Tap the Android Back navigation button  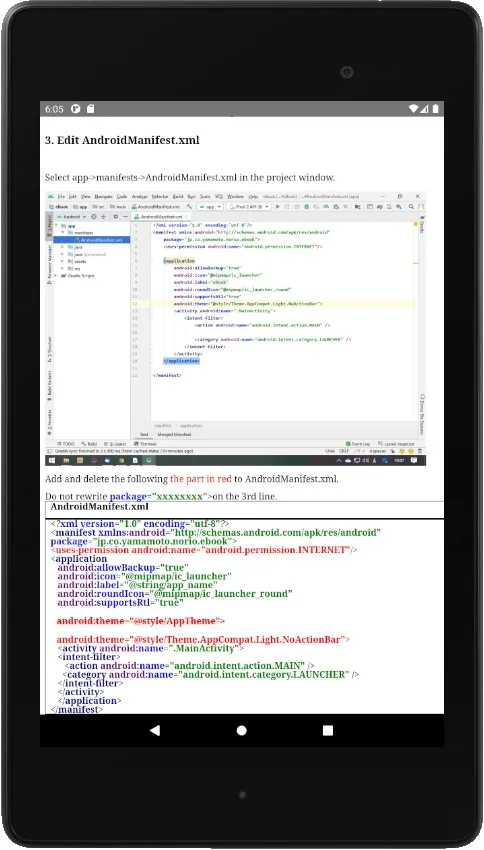(x=155, y=730)
